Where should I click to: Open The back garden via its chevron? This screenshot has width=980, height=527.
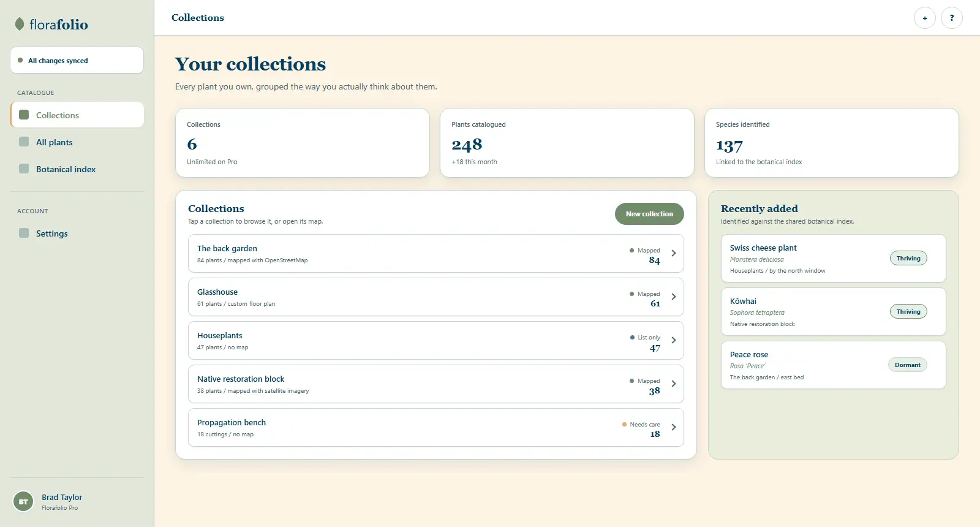(674, 253)
